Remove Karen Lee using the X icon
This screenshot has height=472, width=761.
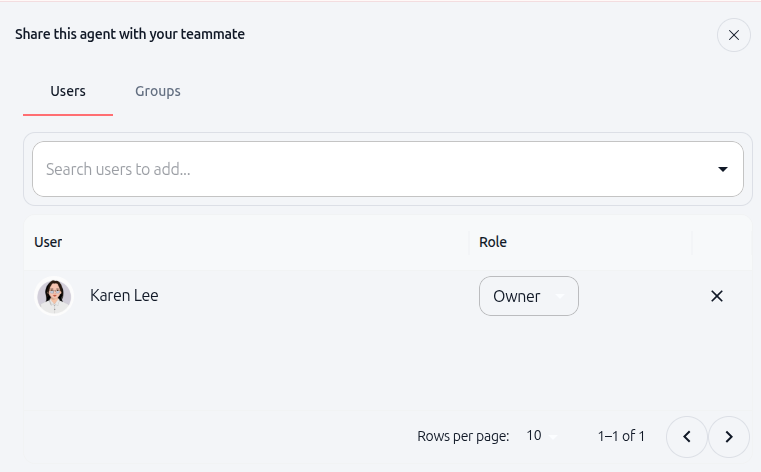716,296
